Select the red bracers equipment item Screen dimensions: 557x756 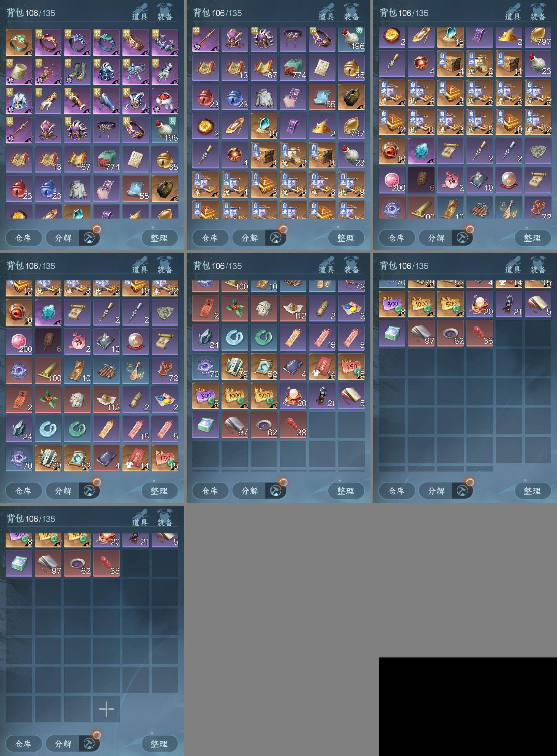[x=77, y=101]
